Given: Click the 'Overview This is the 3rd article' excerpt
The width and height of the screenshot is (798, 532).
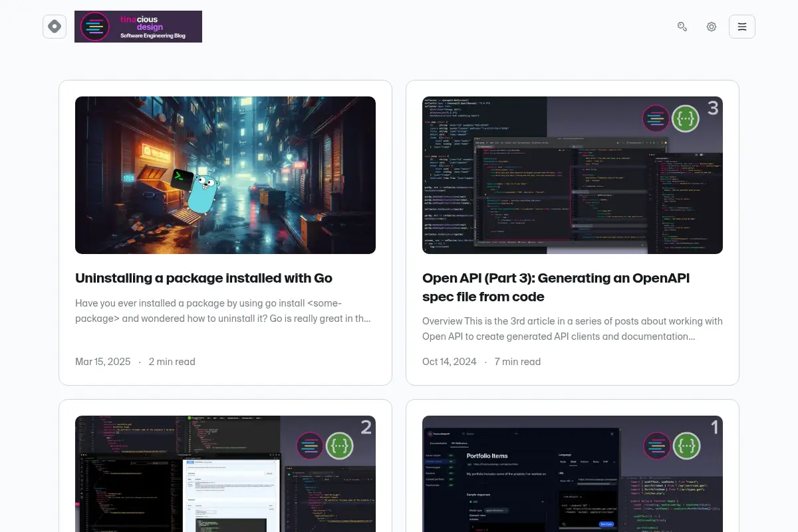Looking at the screenshot, I should tap(573, 329).
